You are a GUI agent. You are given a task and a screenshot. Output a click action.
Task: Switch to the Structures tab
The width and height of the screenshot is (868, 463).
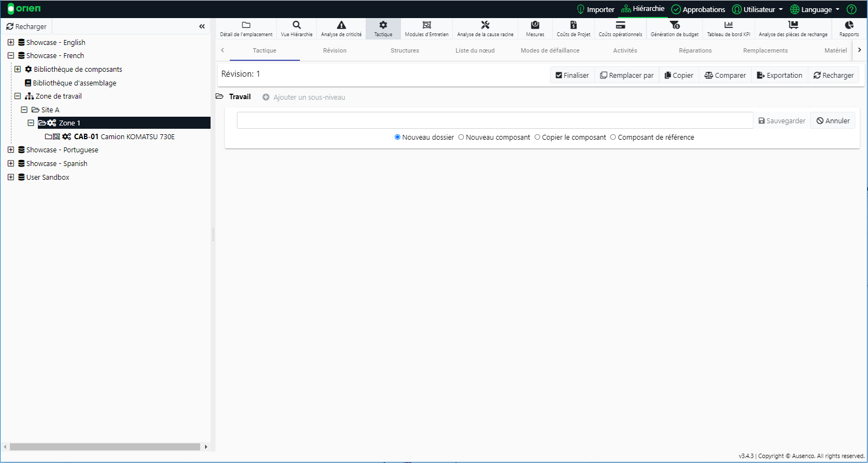(405, 50)
